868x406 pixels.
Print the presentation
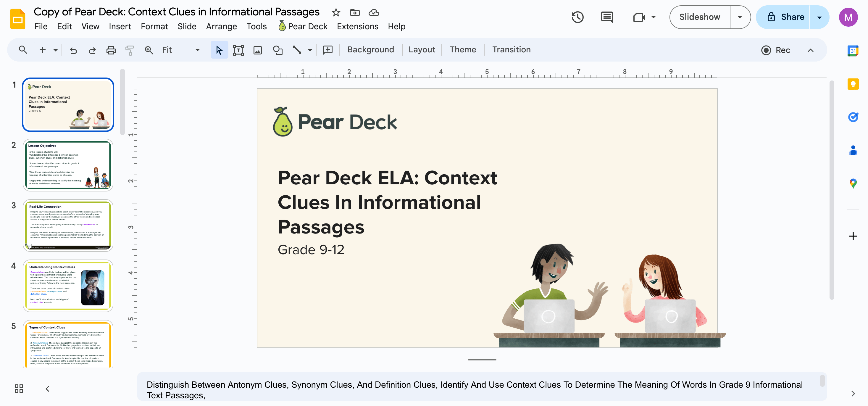click(x=111, y=50)
